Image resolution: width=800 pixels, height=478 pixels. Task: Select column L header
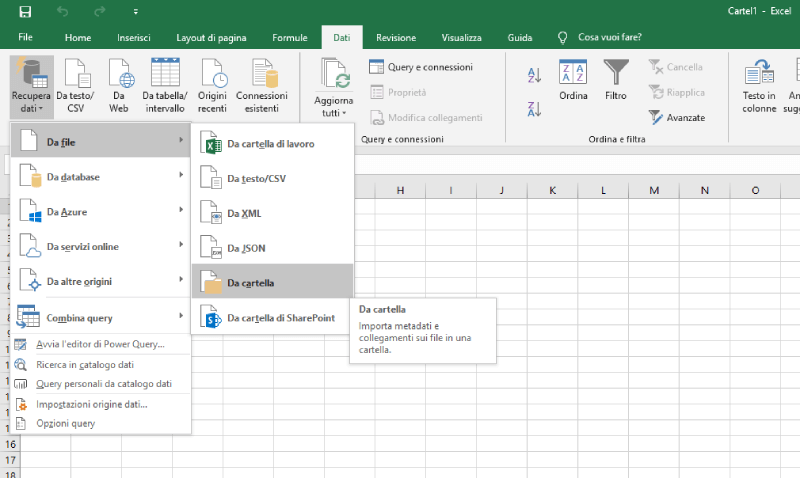[606, 190]
